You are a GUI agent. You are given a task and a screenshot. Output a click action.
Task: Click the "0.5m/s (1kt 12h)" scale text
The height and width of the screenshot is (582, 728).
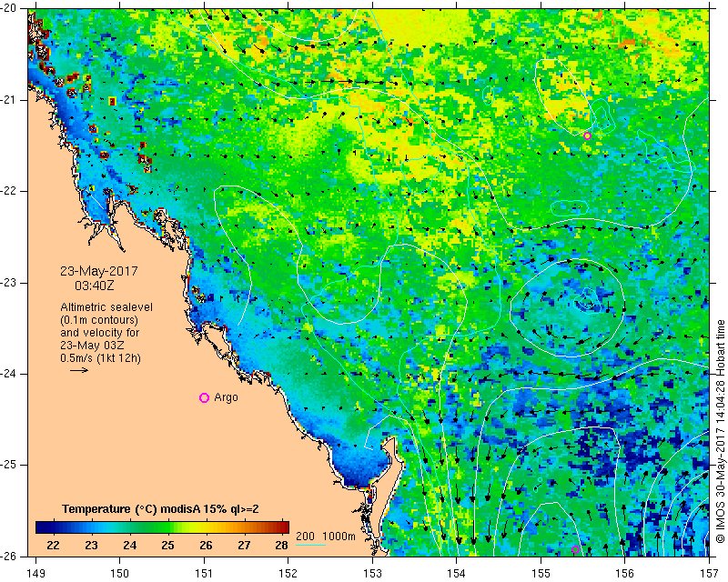(100, 358)
